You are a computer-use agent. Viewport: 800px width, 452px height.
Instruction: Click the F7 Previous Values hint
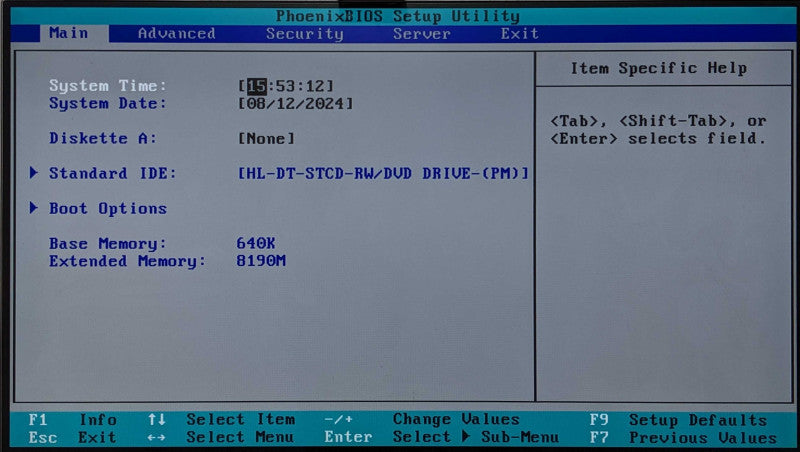coord(684,438)
